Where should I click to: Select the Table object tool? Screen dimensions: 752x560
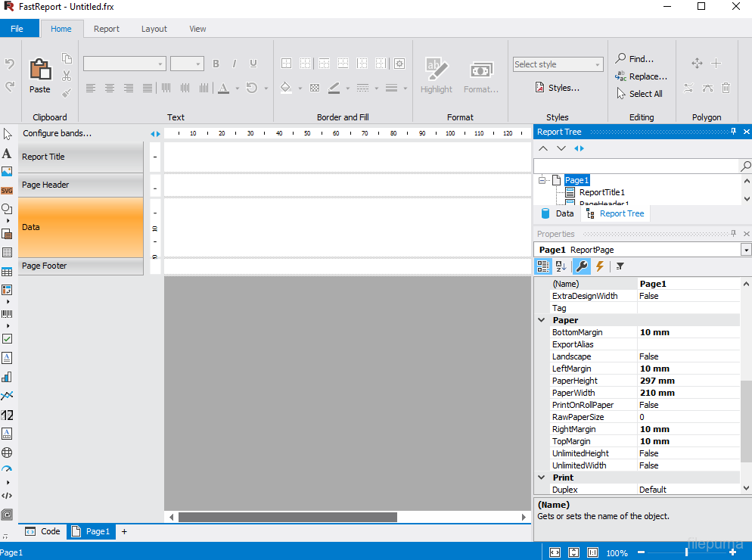tap(7, 272)
